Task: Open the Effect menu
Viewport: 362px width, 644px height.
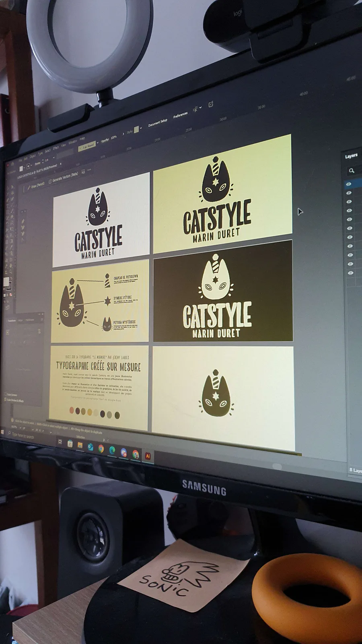Action: [56, 148]
